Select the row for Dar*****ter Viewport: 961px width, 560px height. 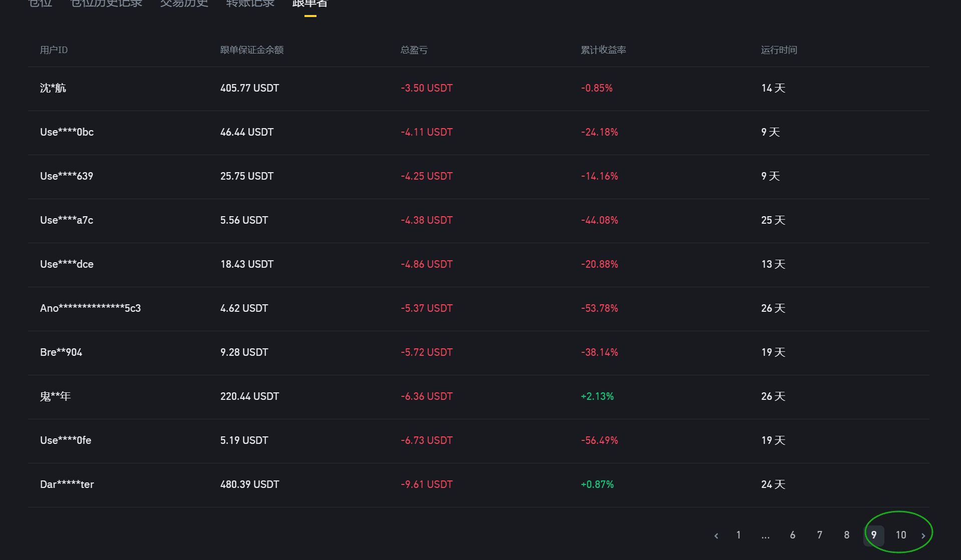coord(479,485)
